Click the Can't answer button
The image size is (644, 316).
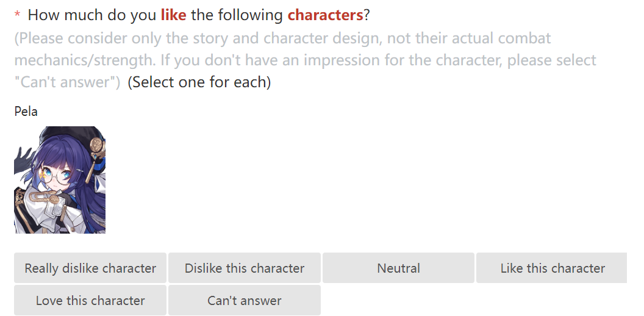pos(245,300)
